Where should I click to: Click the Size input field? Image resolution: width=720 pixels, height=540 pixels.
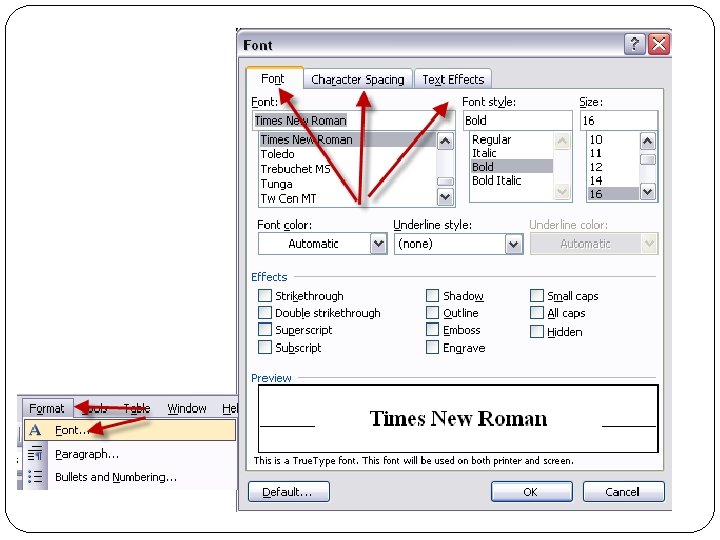pos(619,120)
